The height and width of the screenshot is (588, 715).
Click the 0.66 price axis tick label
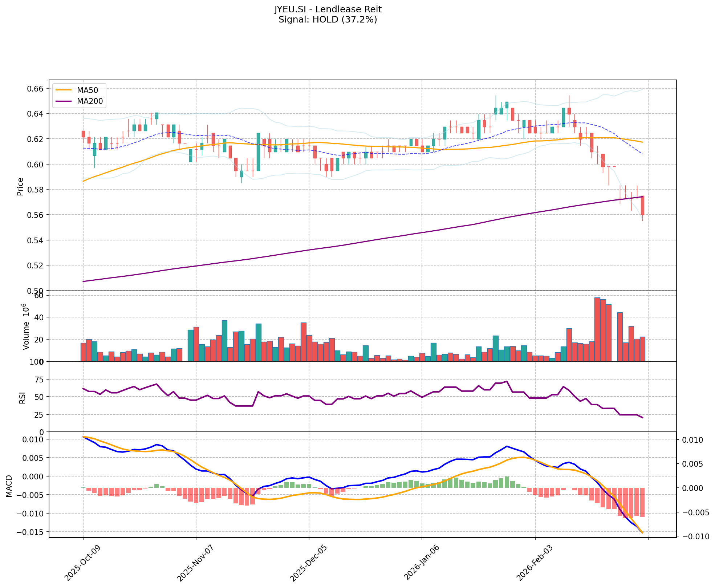36,89
